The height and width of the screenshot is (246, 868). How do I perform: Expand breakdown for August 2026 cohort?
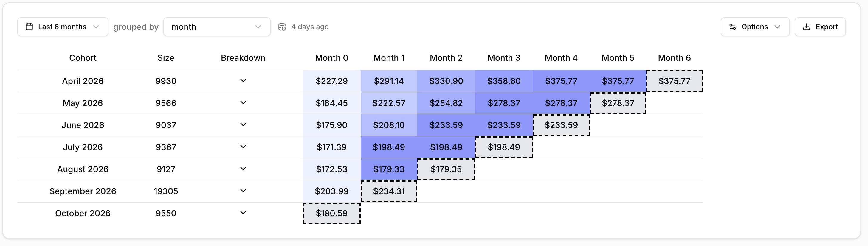click(243, 169)
